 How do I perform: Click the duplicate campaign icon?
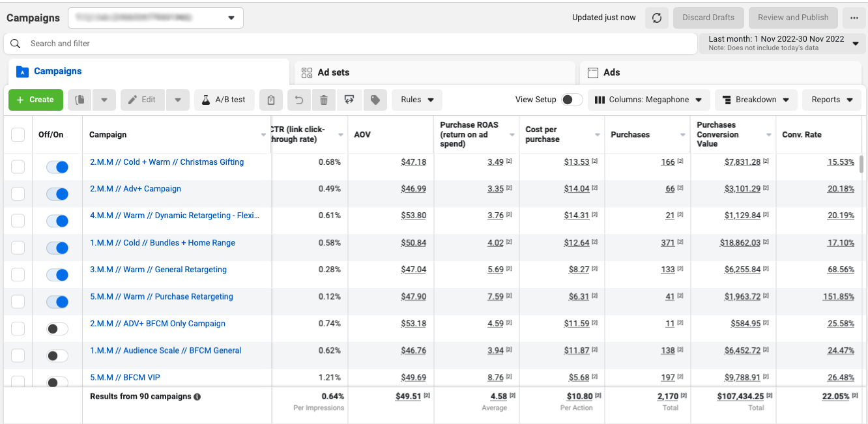[x=80, y=100]
